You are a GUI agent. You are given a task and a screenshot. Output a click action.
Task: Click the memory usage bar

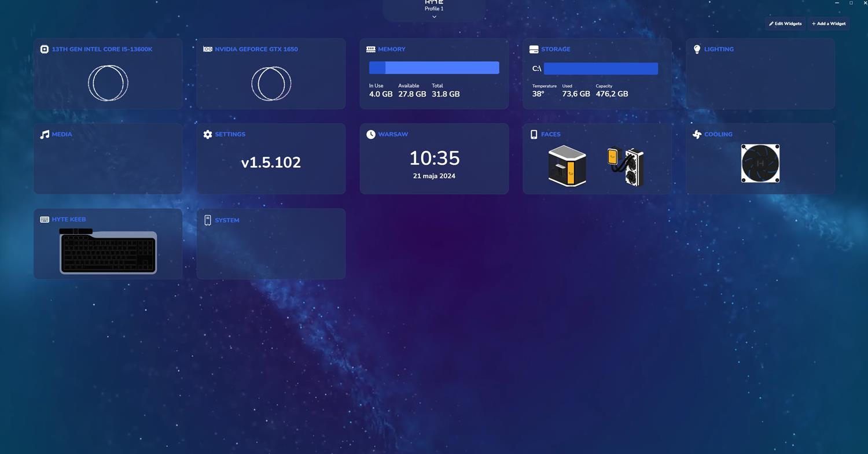tap(434, 68)
